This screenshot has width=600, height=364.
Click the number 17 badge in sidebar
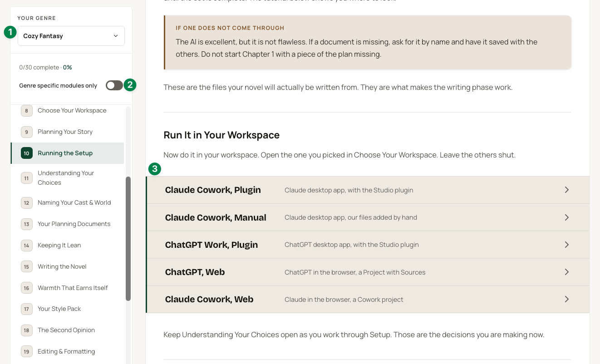click(x=26, y=309)
